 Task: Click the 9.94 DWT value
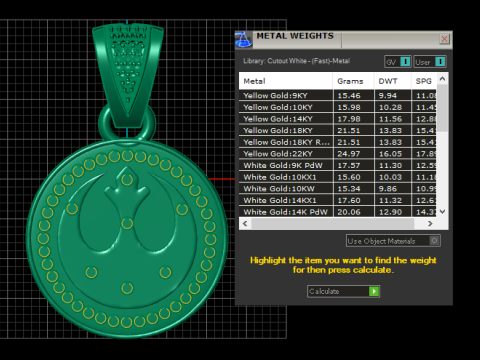coord(388,96)
